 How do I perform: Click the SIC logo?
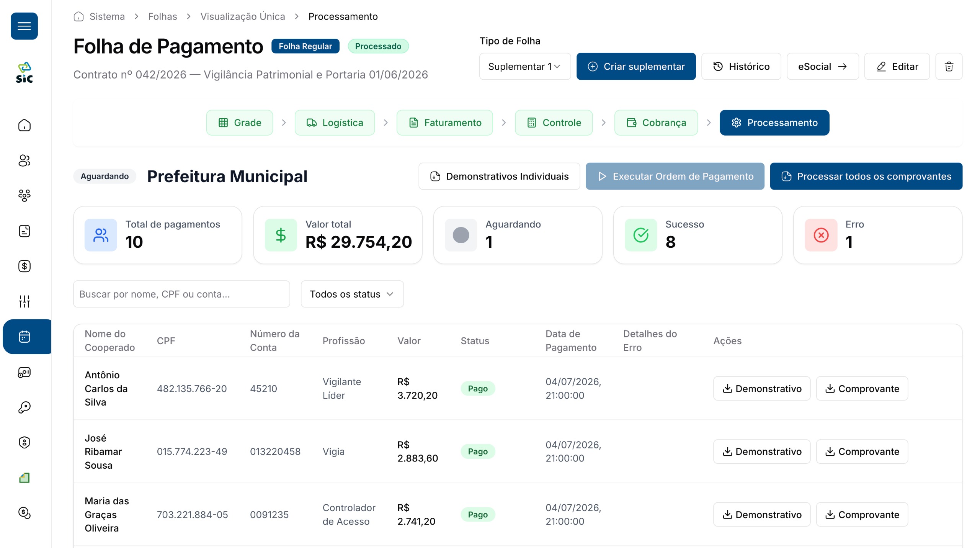pyautogui.click(x=24, y=72)
